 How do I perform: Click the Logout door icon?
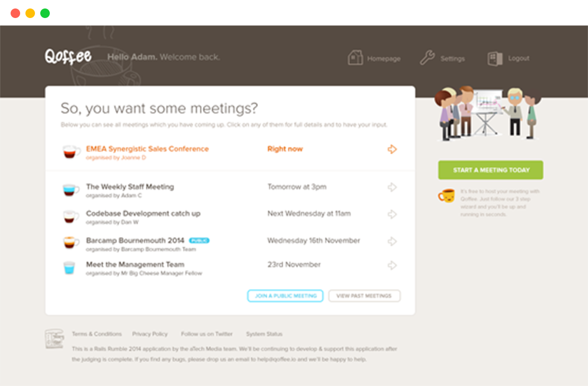pyautogui.click(x=495, y=58)
